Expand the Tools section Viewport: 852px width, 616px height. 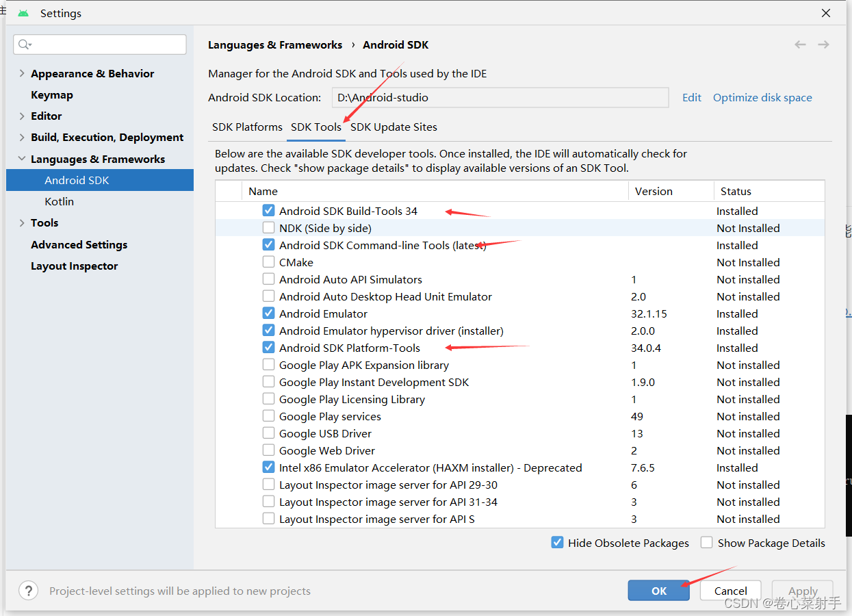[22, 222]
